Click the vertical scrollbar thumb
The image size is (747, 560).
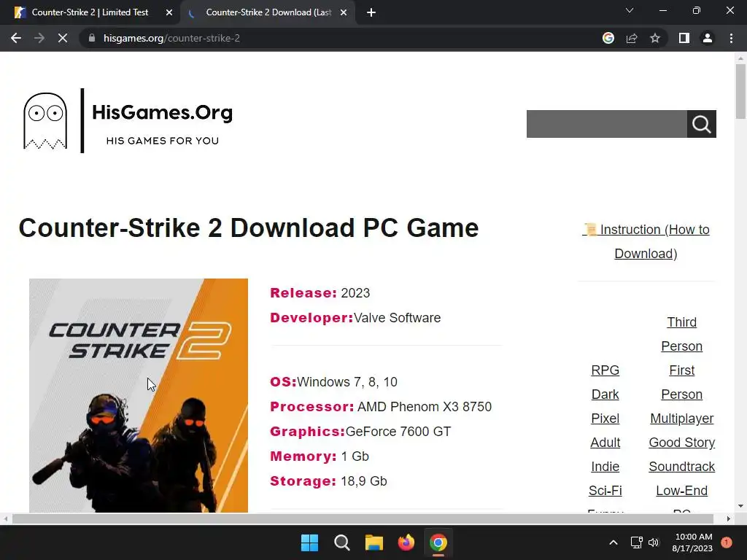click(x=740, y=91)
